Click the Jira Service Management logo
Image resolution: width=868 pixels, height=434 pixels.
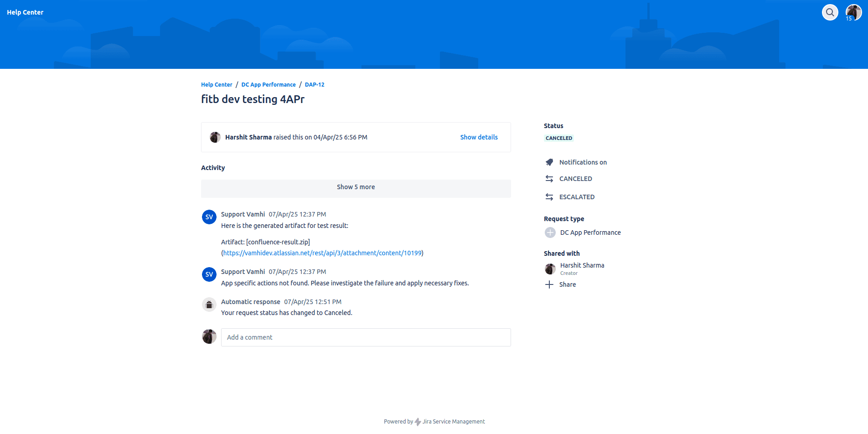tap(418, 422)
